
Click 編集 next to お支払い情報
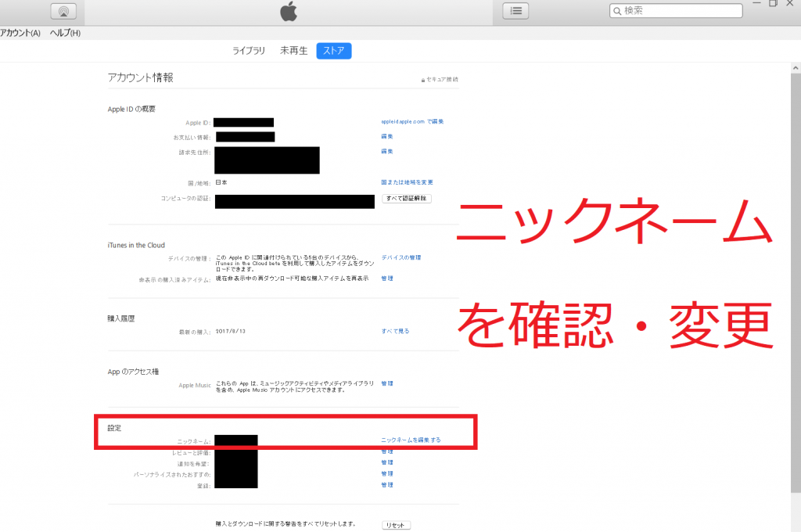(387, 136)
